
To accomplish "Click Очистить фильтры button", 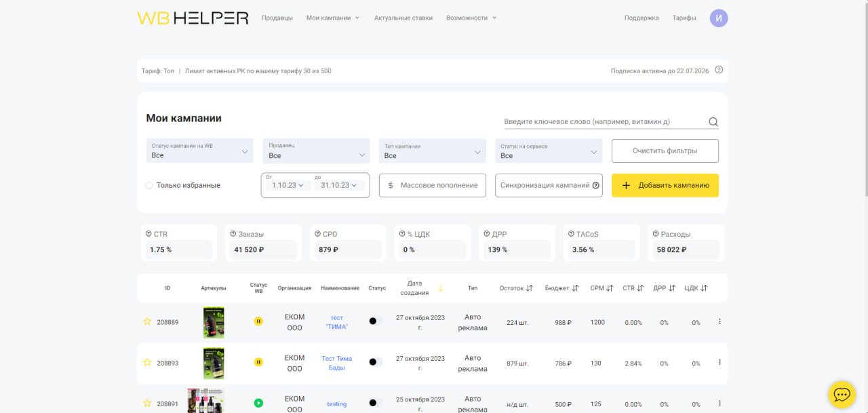I will (665, 151).
